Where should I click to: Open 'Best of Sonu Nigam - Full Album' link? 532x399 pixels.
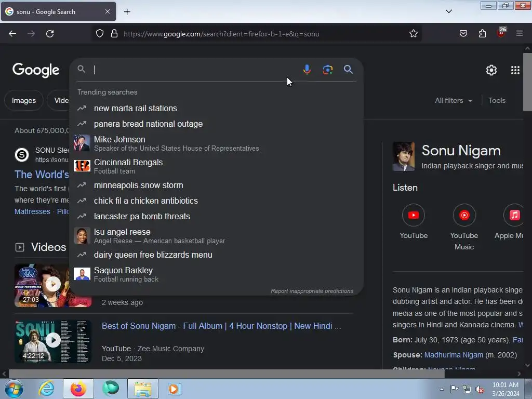tap(221, 326)
